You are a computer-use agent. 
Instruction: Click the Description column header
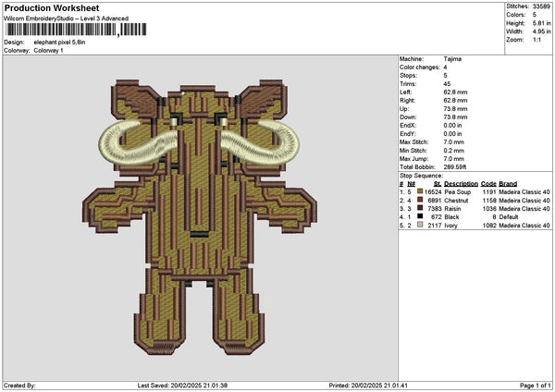click(x=462, y=183)
